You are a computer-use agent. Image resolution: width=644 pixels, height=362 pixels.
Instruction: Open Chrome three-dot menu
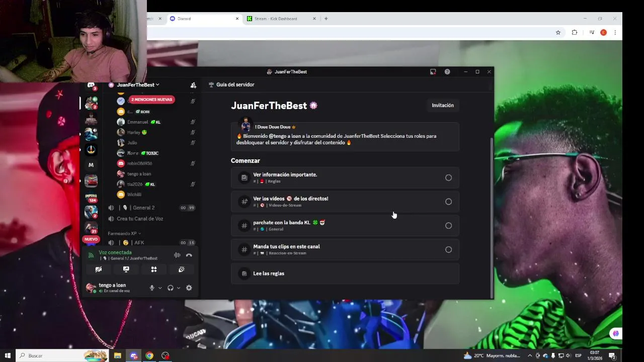tap(615, 33)
